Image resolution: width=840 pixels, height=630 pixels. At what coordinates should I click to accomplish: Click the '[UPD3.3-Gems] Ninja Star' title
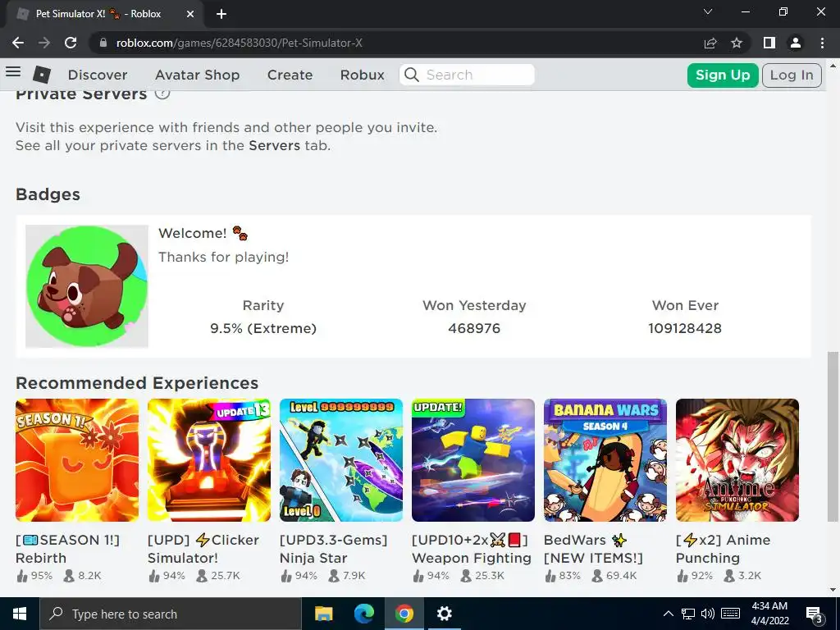click(333, 549)
